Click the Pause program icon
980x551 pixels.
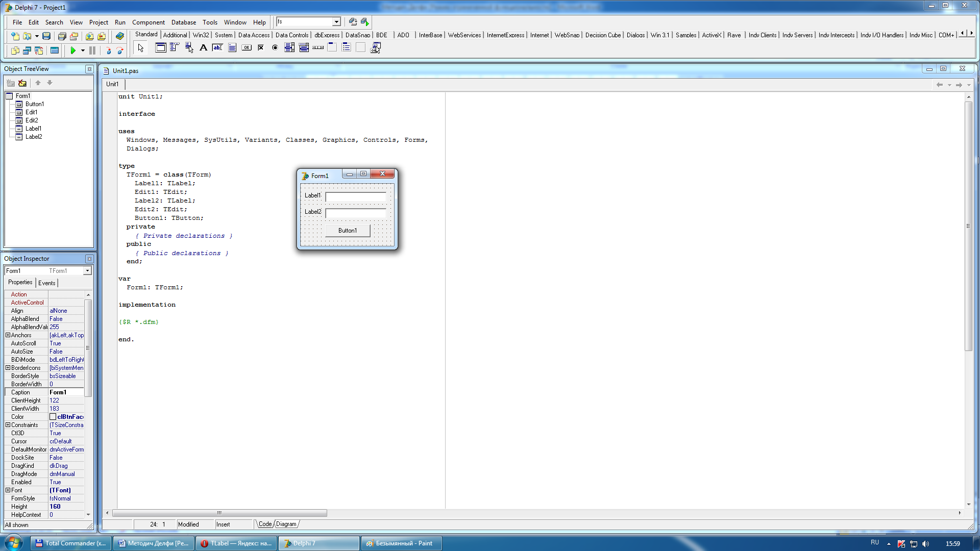click(x=92, y=51)
